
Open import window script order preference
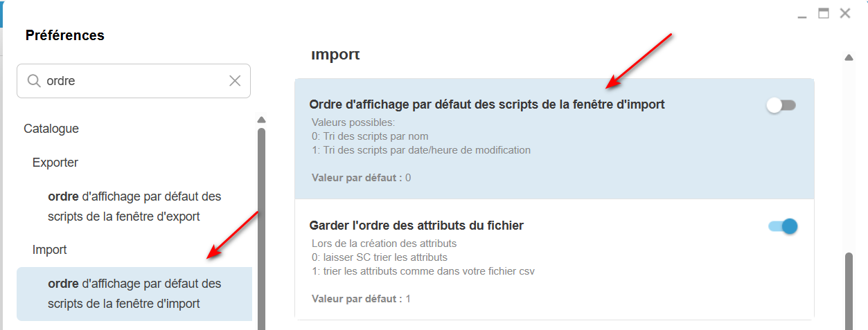point(134,293)
